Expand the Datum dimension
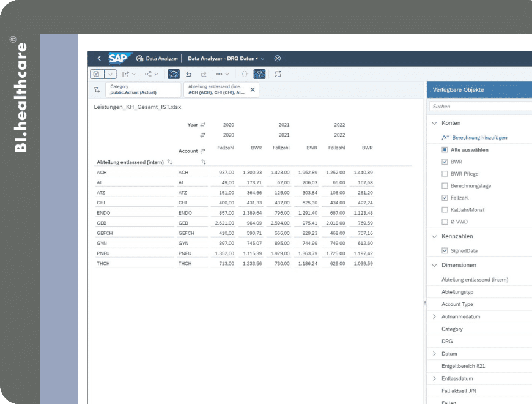 (x=434, y=354)
